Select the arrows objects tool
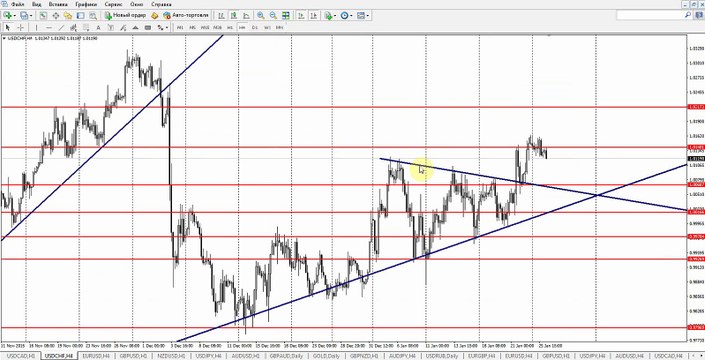705x360 pixels. [160, 27]
